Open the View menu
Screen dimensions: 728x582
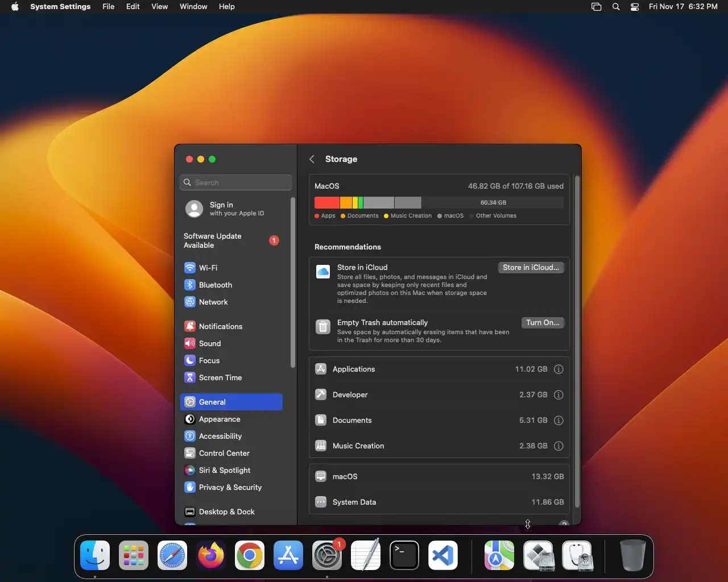pos(160,7)
